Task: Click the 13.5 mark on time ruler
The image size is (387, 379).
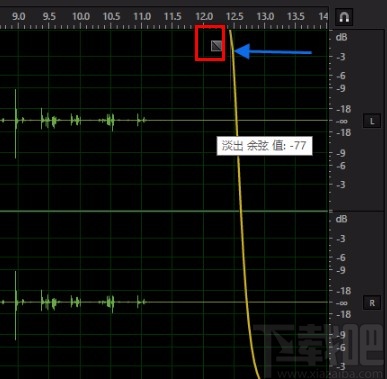Action: pos(296,16)
